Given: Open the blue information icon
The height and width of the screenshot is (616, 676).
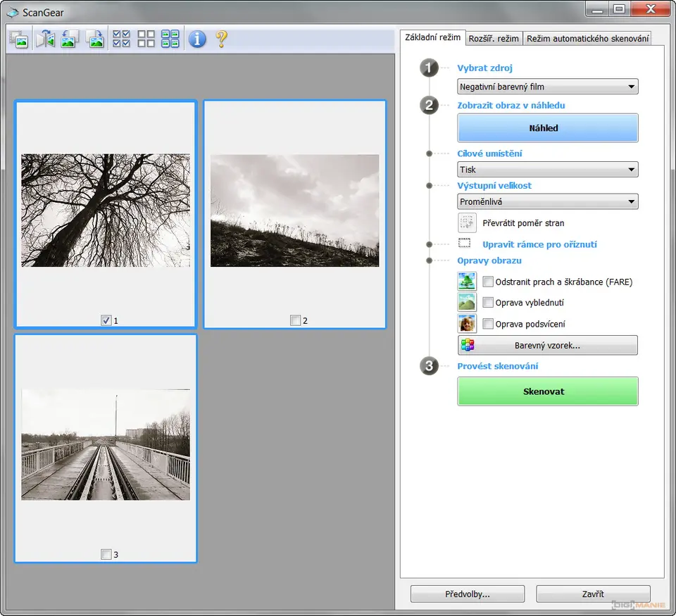Looking at the screenshot, I should [x=197, y=39].
